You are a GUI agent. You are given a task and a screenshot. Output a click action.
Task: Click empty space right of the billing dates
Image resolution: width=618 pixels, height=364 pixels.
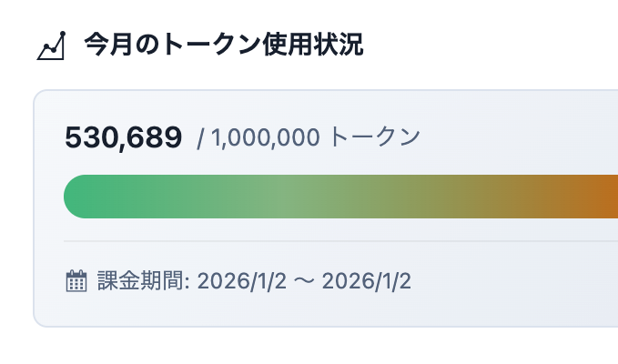(x=510, y=280)
